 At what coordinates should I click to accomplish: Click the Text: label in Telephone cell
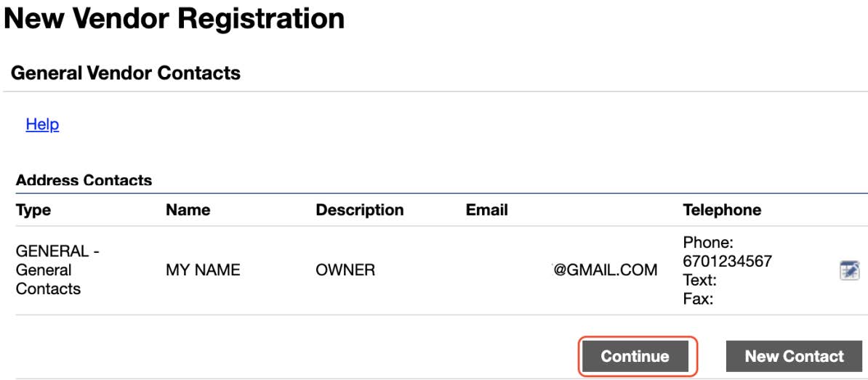pos(700,280)
